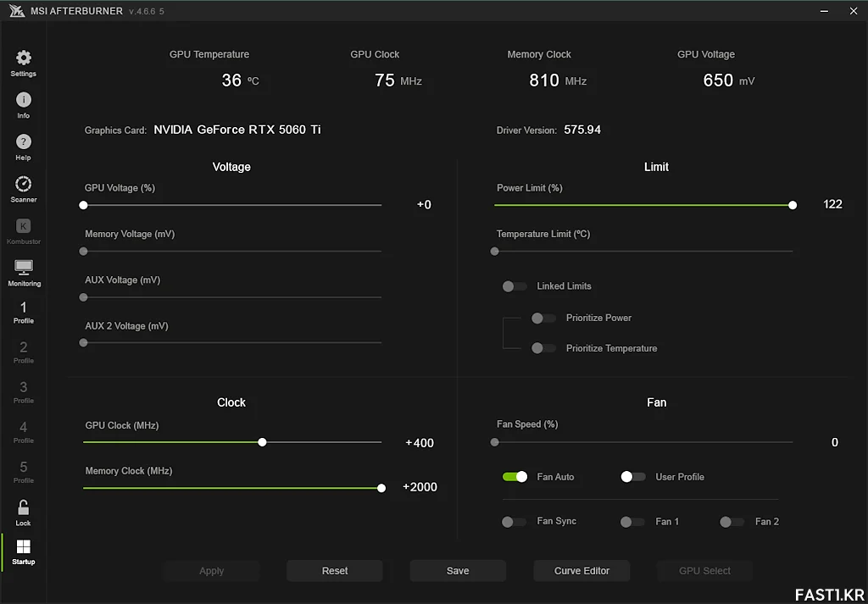The image size is (868, 604).
Task: Click the AUX Voltage slider handle
Action: click(x=84, y=297)
